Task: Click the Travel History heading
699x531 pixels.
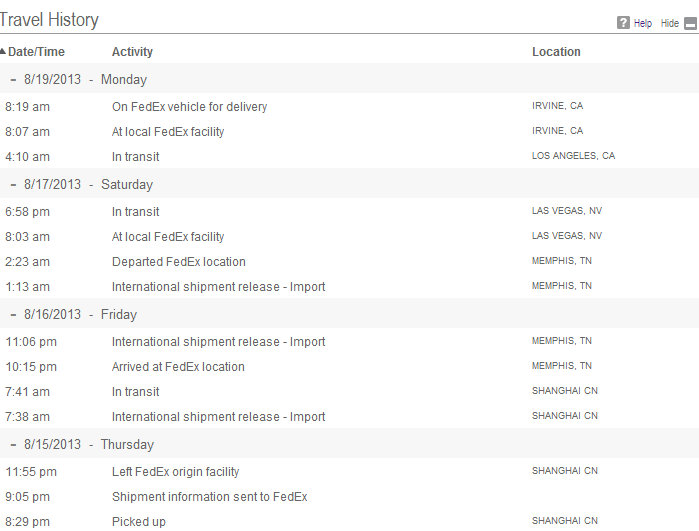Action: (49, 20)
